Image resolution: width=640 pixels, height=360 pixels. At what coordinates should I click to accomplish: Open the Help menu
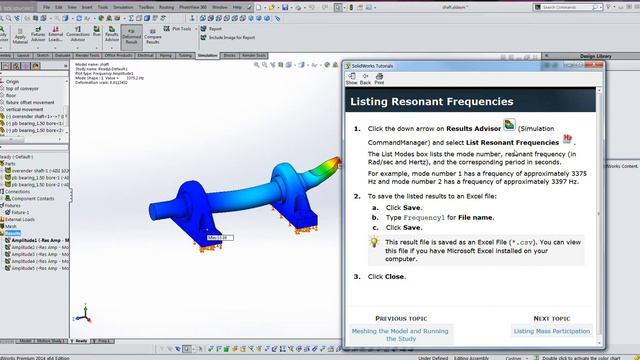click(237, 7)
